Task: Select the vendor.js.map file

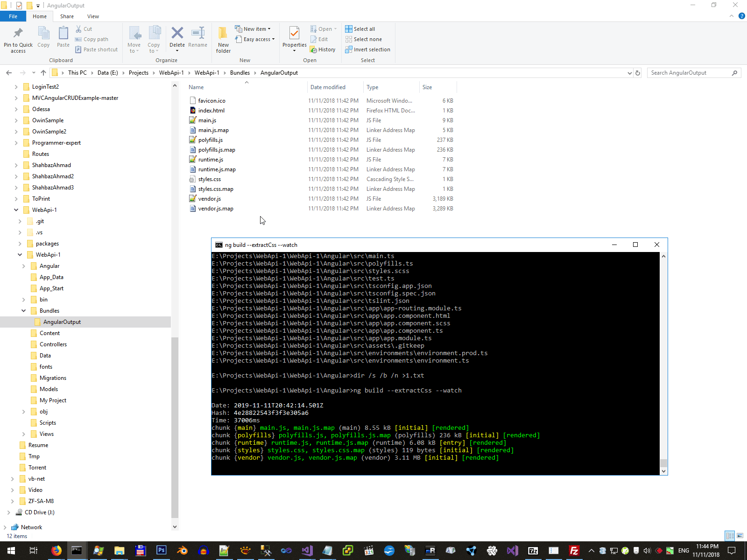Action: [216, 209]
